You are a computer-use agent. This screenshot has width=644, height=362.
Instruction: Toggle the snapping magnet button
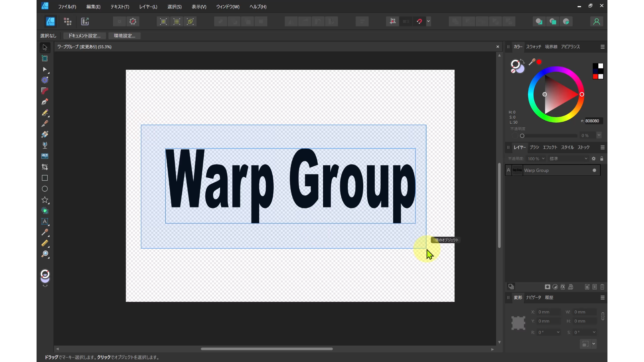point(419,21)
